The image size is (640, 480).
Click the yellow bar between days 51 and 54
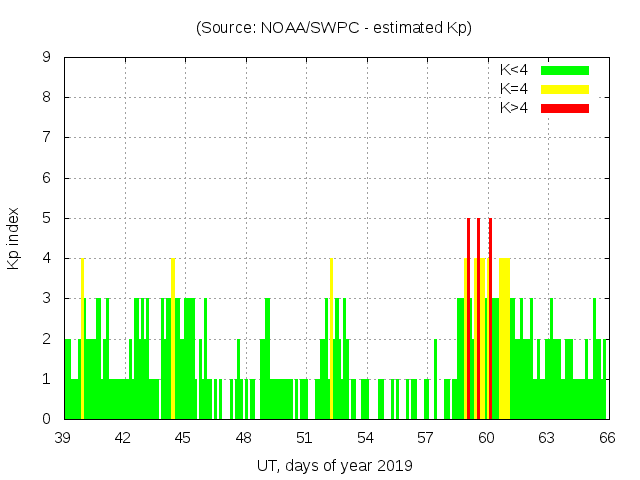331,340
